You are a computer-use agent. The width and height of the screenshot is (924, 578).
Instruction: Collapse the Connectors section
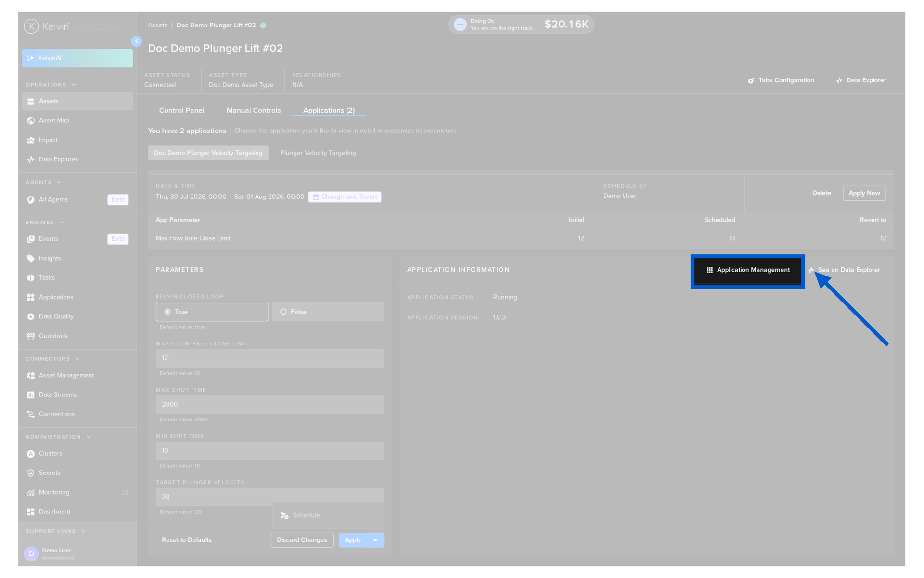point(77,359)
